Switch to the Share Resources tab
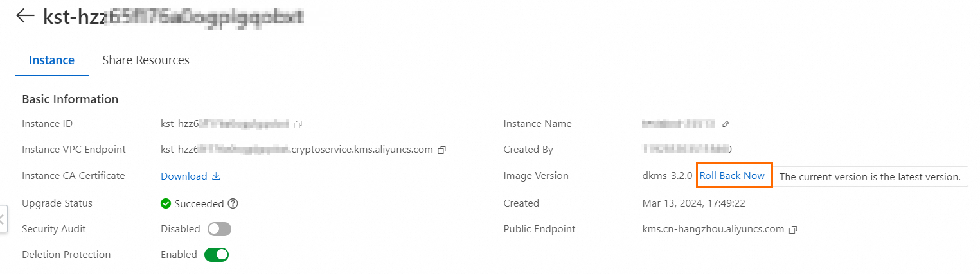980x274 pixels. (146, 60)
